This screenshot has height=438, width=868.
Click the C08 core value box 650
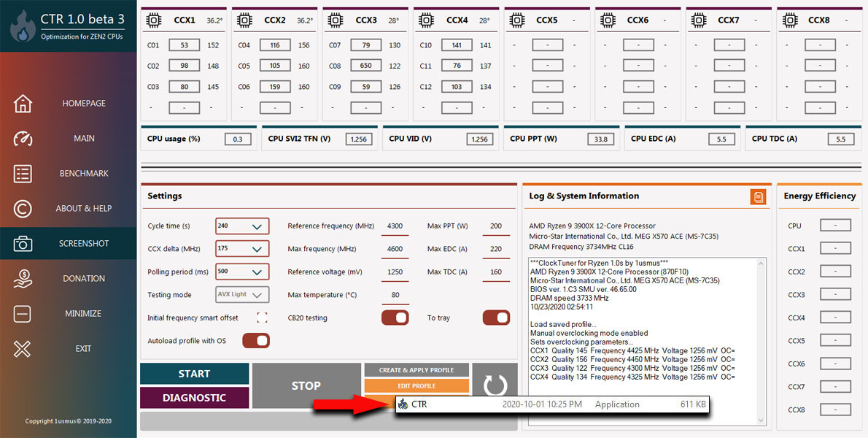[x=366, y=66]
